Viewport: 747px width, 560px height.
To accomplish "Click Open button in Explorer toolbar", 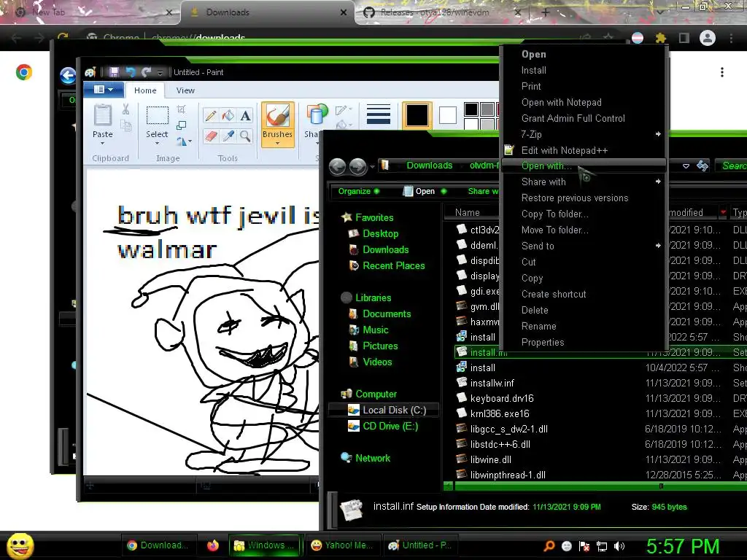I will click(425, 191).
